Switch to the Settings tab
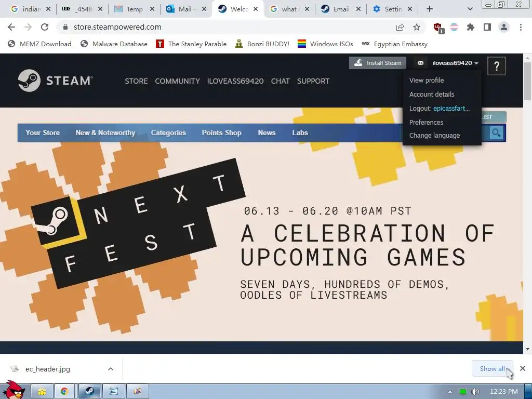The image size is (532, 399). tap(393, 9)
